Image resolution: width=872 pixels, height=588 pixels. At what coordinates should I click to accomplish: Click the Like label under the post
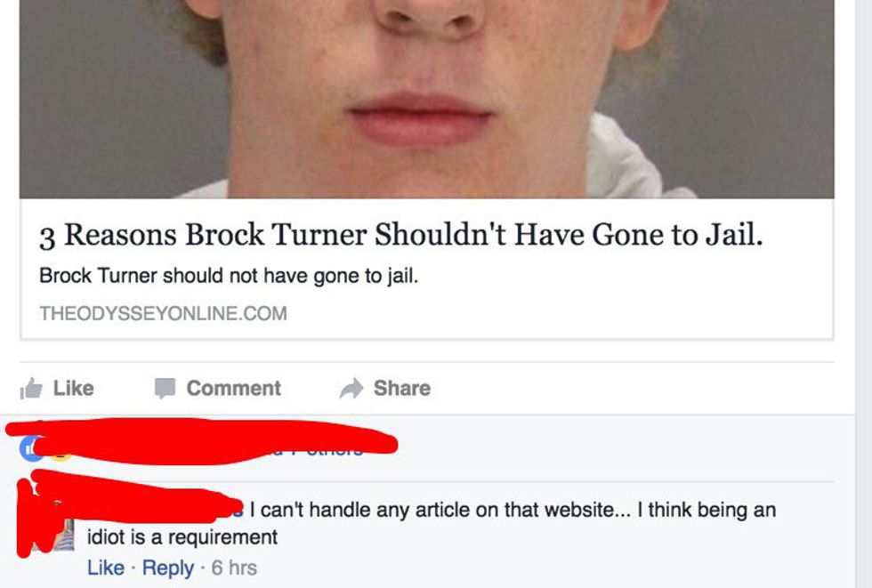click(73, 388)
